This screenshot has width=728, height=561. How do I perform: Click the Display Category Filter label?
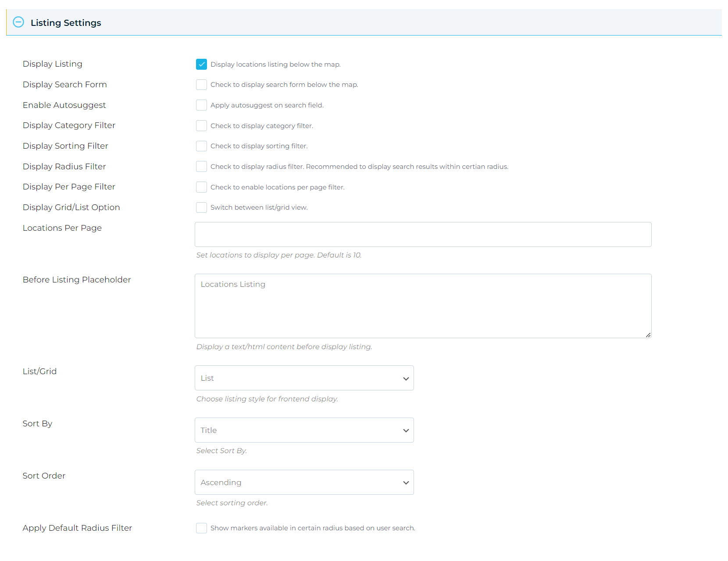(x=69, y=125)
